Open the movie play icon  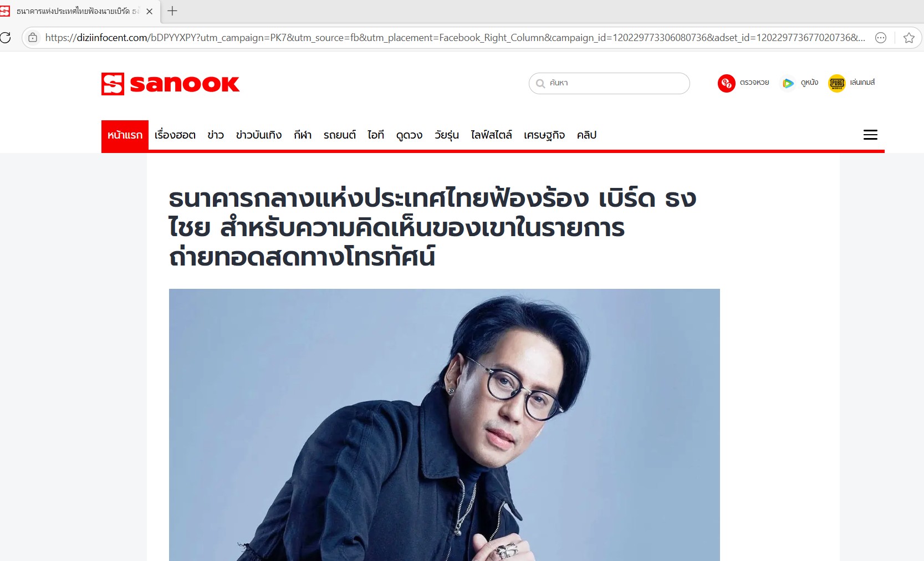788,83
